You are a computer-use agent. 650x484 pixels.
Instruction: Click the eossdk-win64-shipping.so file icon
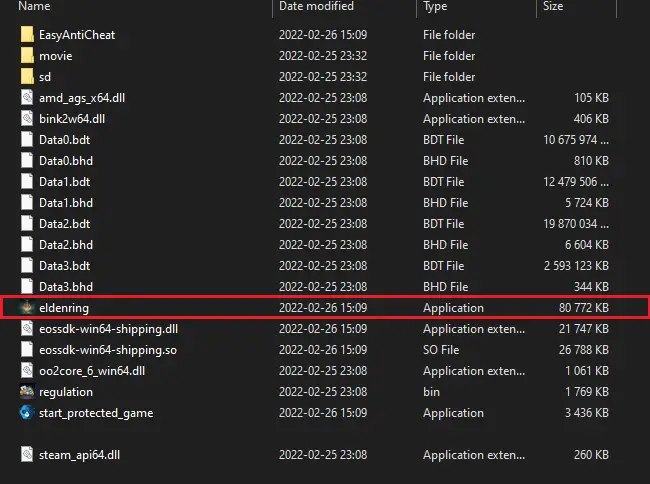(x=27, y=350)
